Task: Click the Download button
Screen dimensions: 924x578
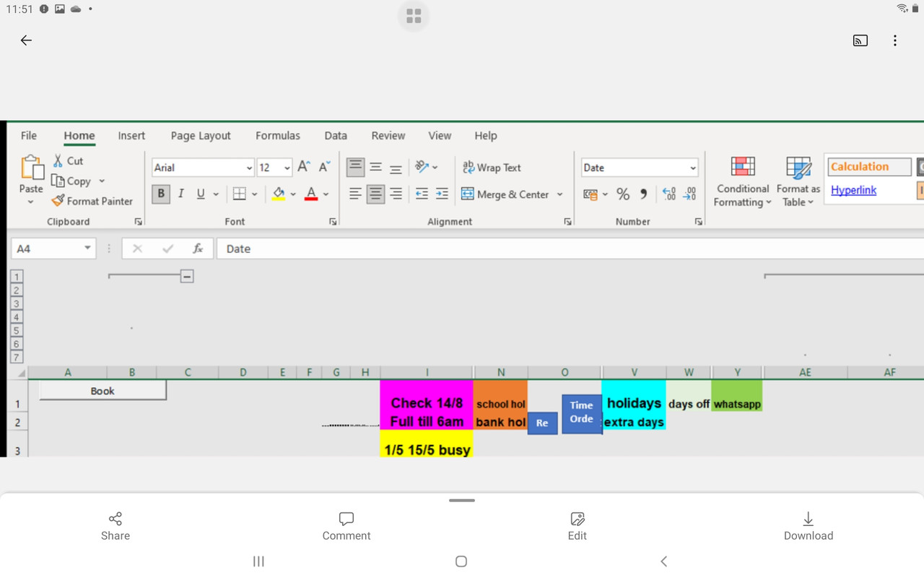Action: (x=808, y=525)
